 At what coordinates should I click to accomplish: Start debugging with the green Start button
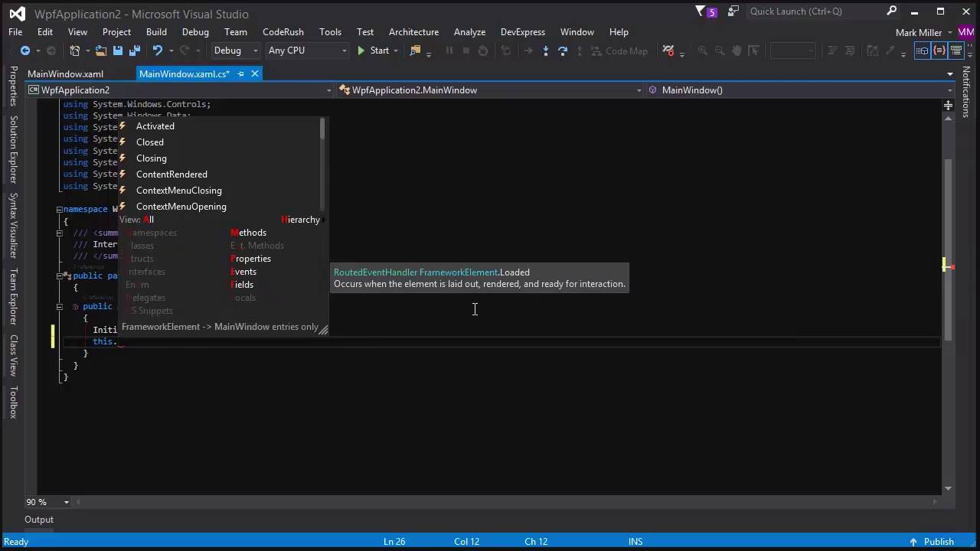(x=374, y=51)
